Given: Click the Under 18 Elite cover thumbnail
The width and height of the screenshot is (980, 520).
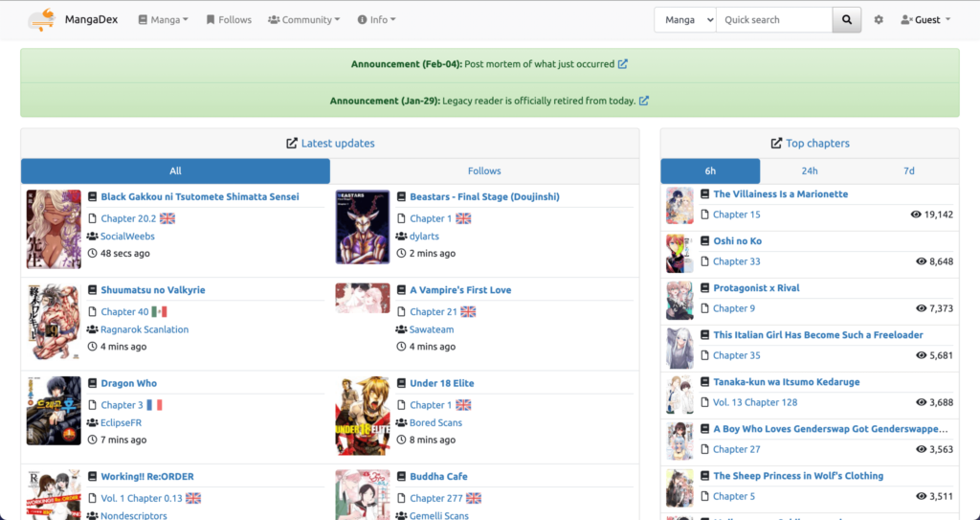Looking at the screenshot, I should 362,415.
